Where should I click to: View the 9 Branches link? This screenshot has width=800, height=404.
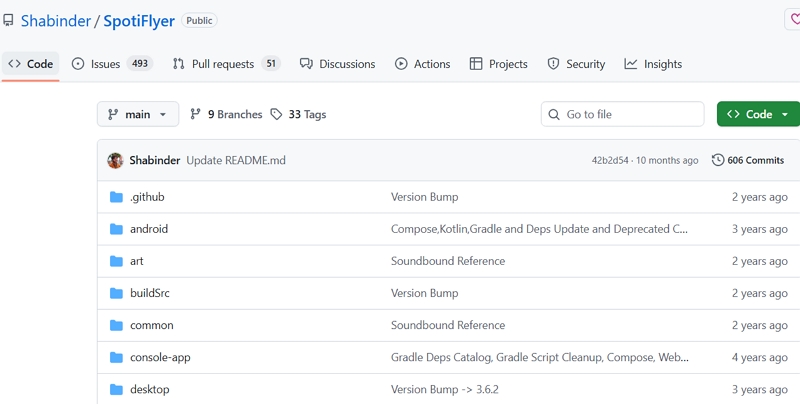pos(226,114)
